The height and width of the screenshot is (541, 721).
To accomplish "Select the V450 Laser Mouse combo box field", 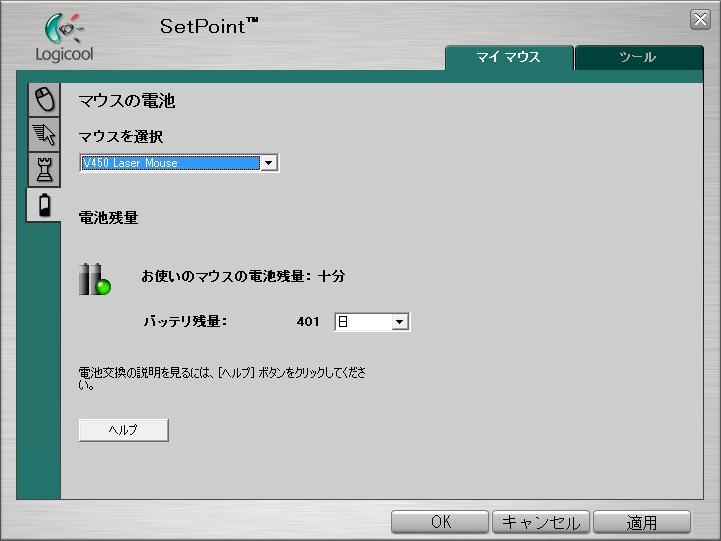I will (x=179, y=163).
